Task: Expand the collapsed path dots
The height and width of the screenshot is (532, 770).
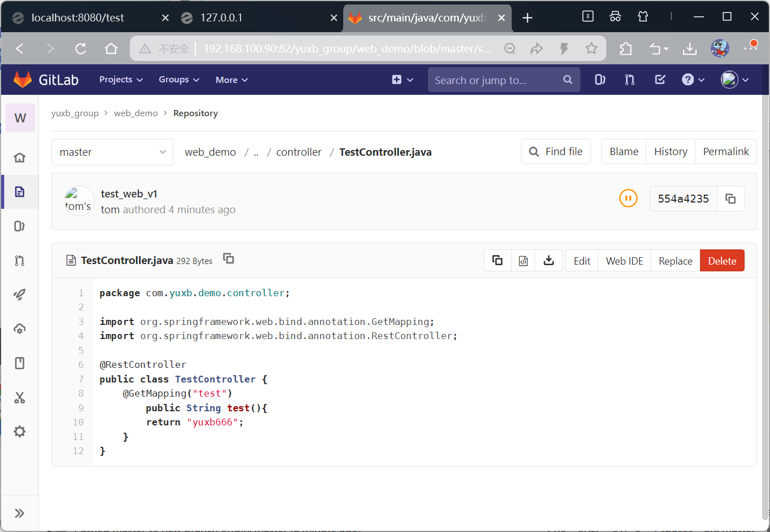Action: 256,152
